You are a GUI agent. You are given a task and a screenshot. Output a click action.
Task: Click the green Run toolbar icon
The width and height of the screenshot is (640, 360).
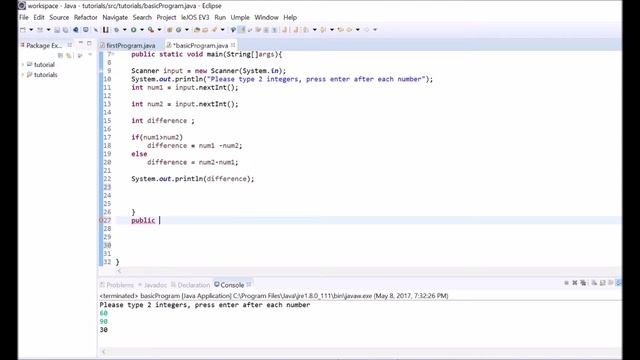coord(133,29)
